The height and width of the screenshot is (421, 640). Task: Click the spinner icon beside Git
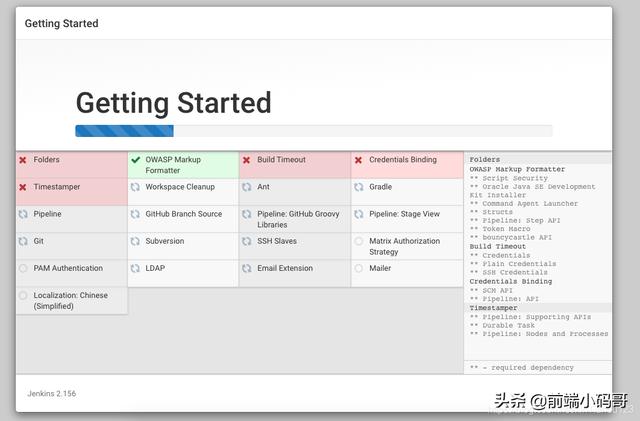tap(23, 241)
